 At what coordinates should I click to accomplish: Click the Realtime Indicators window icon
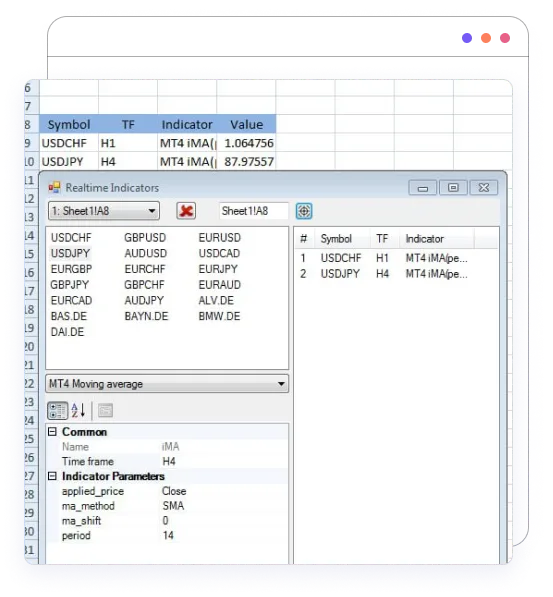54,187
